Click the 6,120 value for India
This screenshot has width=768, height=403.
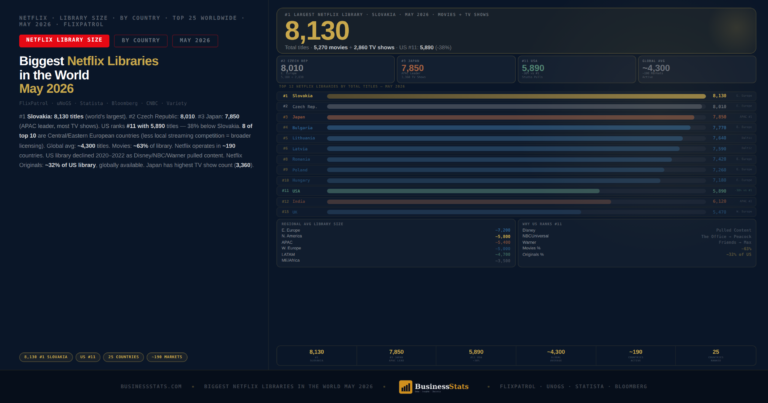tap(719, 202)
